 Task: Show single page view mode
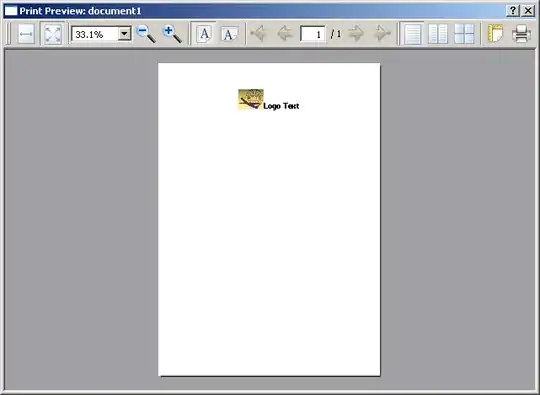[412, 34]
